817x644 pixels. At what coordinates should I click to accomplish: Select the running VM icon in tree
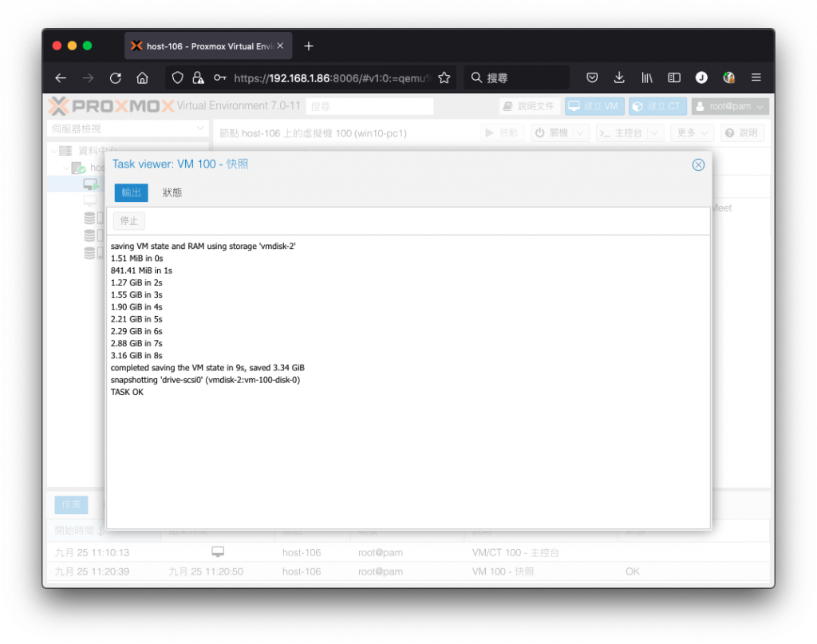(x=91, y=184)
